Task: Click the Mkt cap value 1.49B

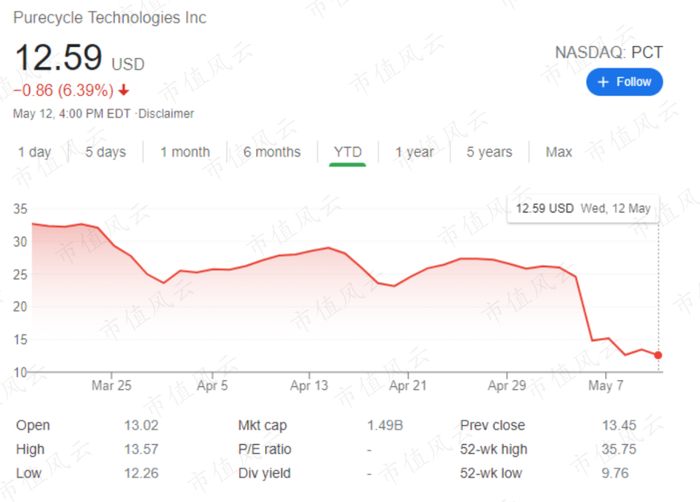Action: pyautogui.click(x=384, y=425)
